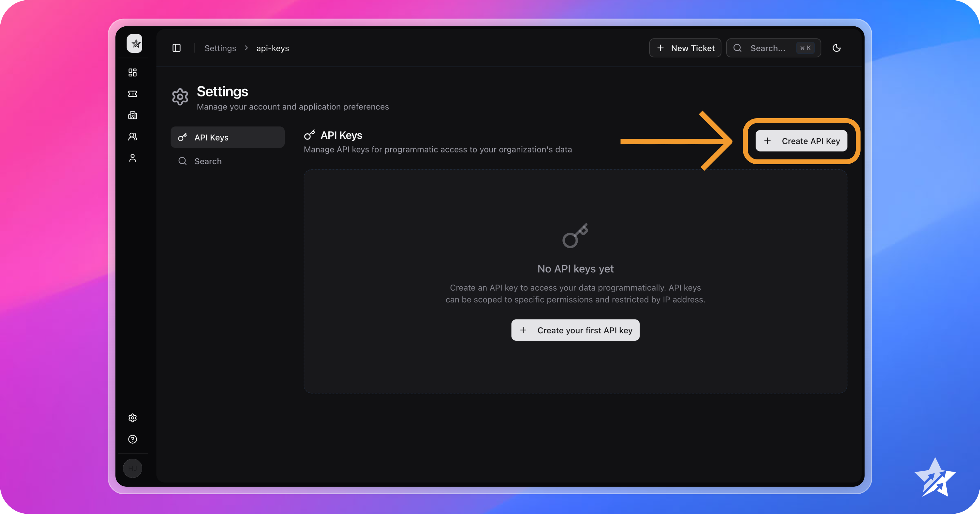The height and width of the screenshot is (514, 980).
Task: Open the Dashboard grid icon in sidebar
Action: pyautogui.click(x=133, y=72)
